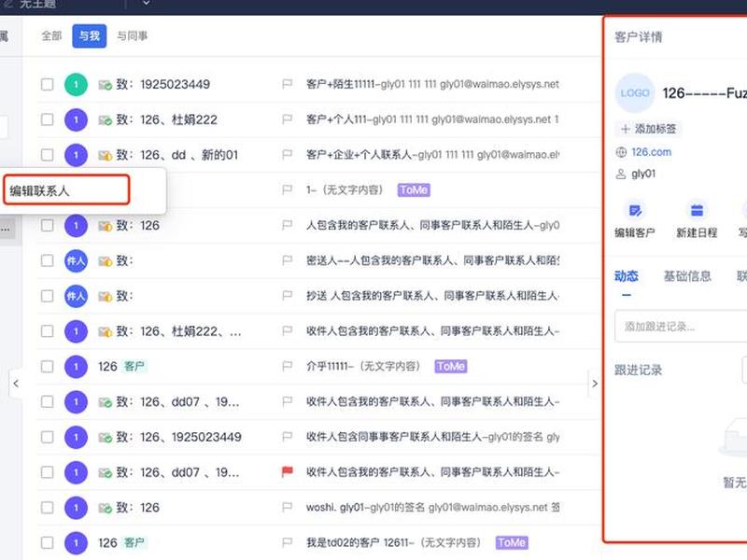
Task: Switch to the 全部 filter tab
Action: tap(51, 35)
